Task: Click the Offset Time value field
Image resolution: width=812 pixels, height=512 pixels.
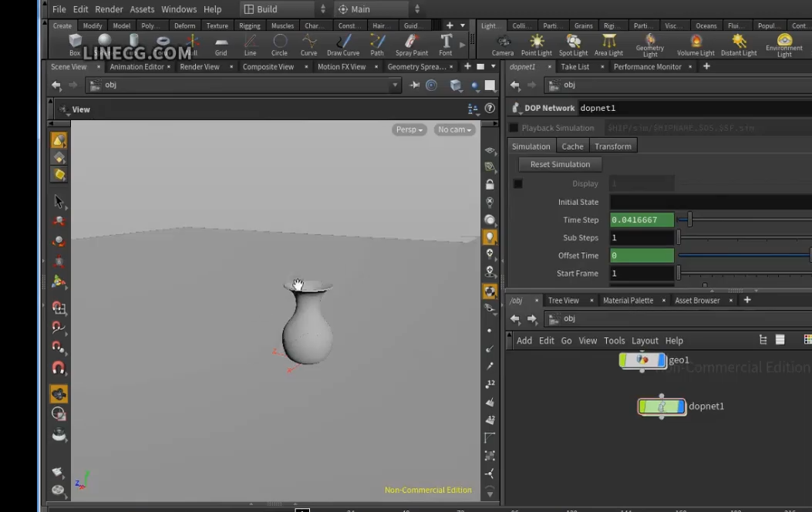Action: point(642,255)
